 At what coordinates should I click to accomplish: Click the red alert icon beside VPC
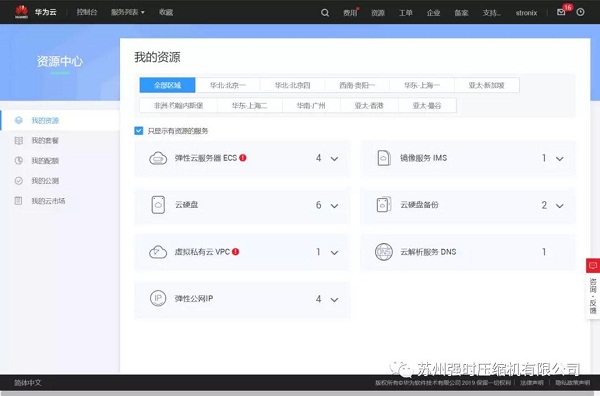coord(235,251)
